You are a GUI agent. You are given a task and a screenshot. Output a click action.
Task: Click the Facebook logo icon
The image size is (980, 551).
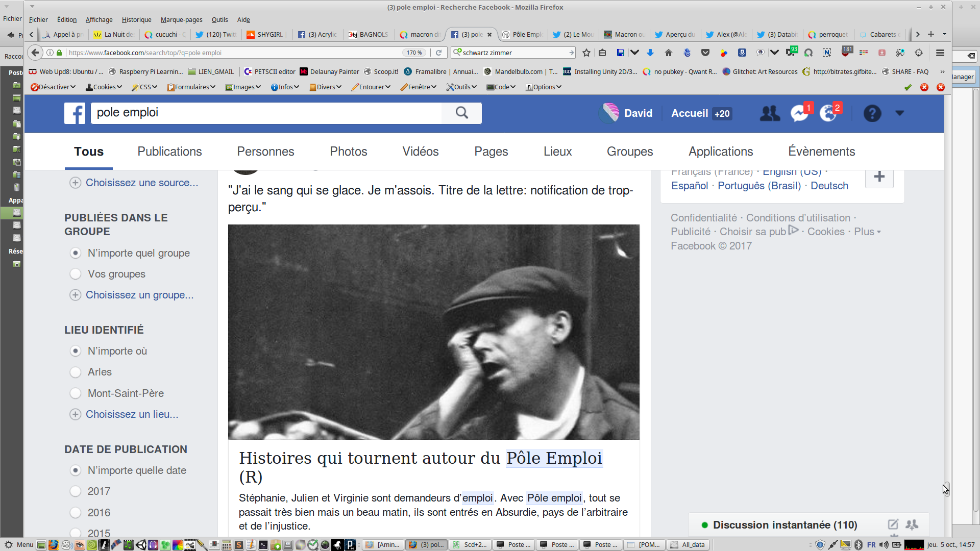75,113
